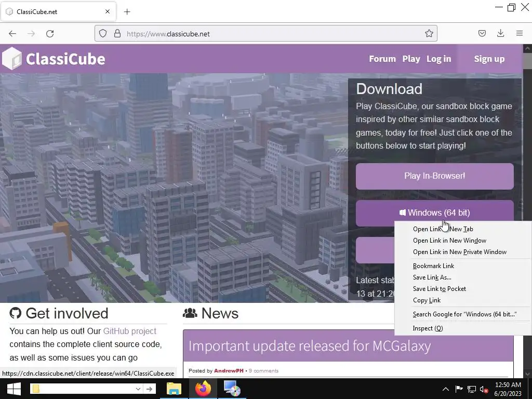
Task: Click the GitHub icon beside Get involved
Action: point(15,313)
